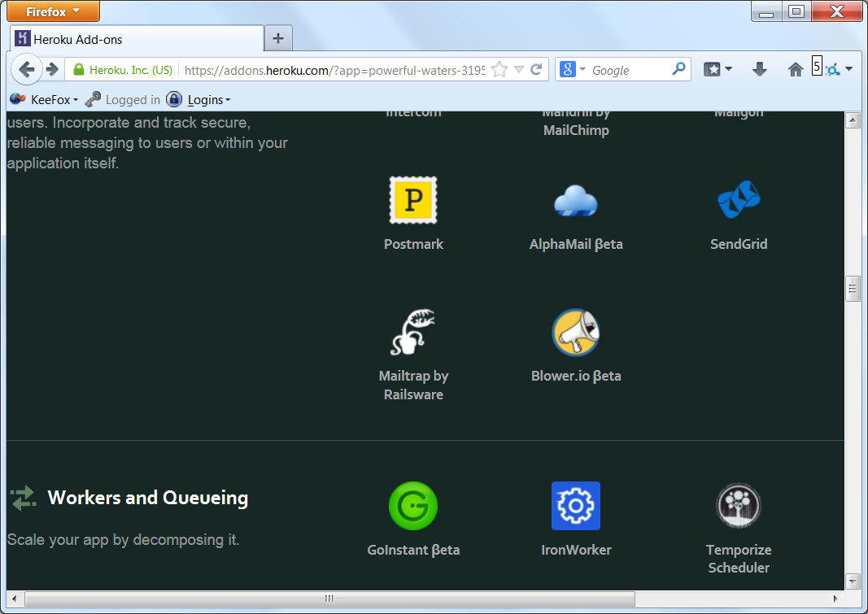The image size is (868, 614).
Task: Click the address bar URL field
Action: (334, 70)
